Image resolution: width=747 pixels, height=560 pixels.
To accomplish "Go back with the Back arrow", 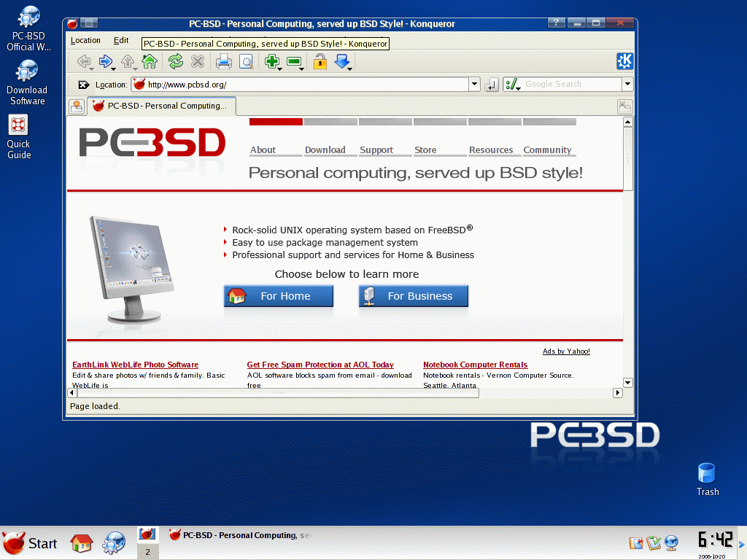I will pos(84,61).
